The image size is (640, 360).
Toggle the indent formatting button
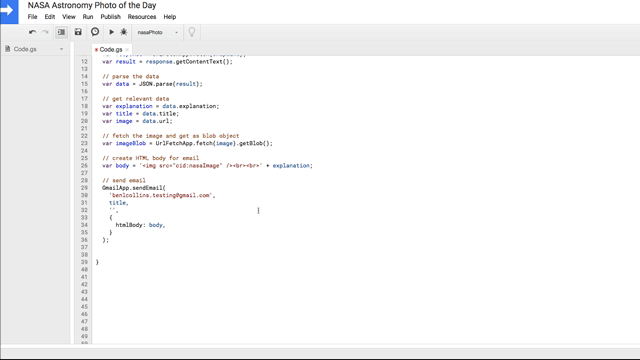[x=61, y=32]
